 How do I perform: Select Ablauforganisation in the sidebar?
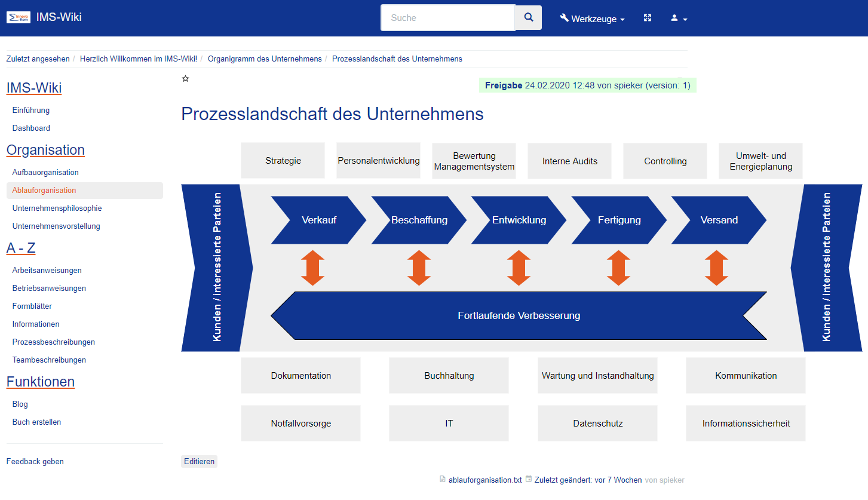coord(45,190)
